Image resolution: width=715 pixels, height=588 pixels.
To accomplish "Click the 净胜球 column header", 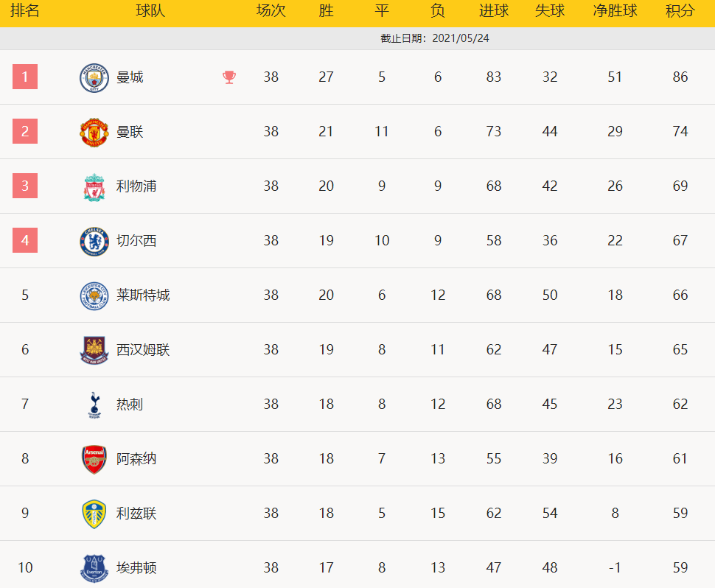I will (x=615, y=11).
